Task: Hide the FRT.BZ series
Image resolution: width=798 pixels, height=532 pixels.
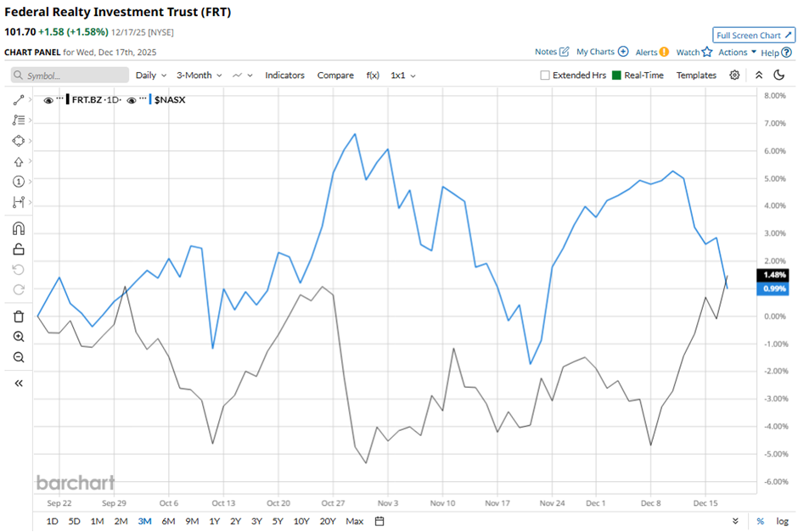Action: [48, 100]
